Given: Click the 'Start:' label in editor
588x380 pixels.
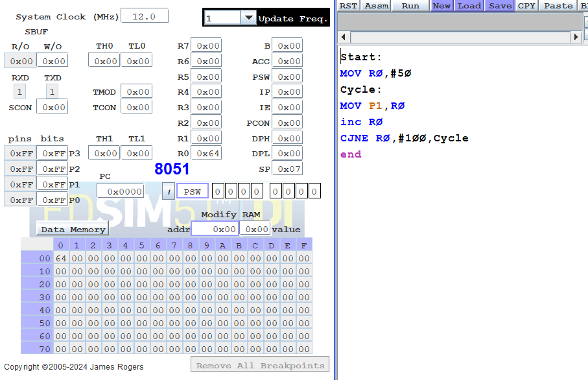Looking at the screenshot, I should click(360, 57).
